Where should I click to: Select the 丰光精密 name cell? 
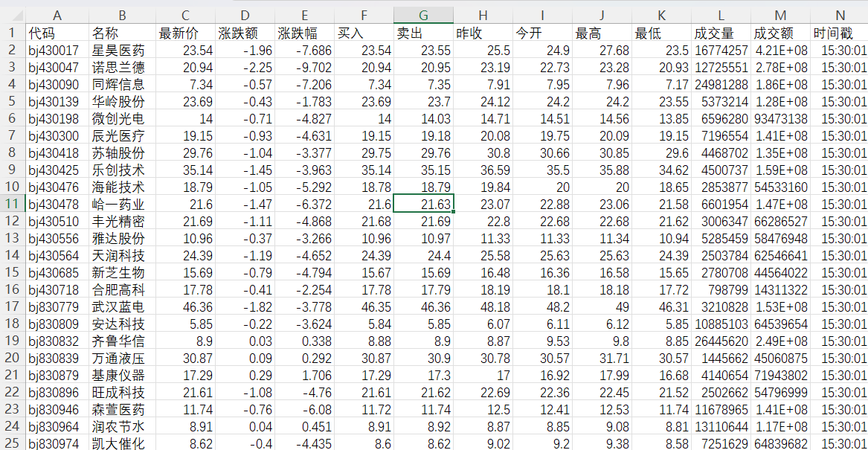click(x=122, y=221)
